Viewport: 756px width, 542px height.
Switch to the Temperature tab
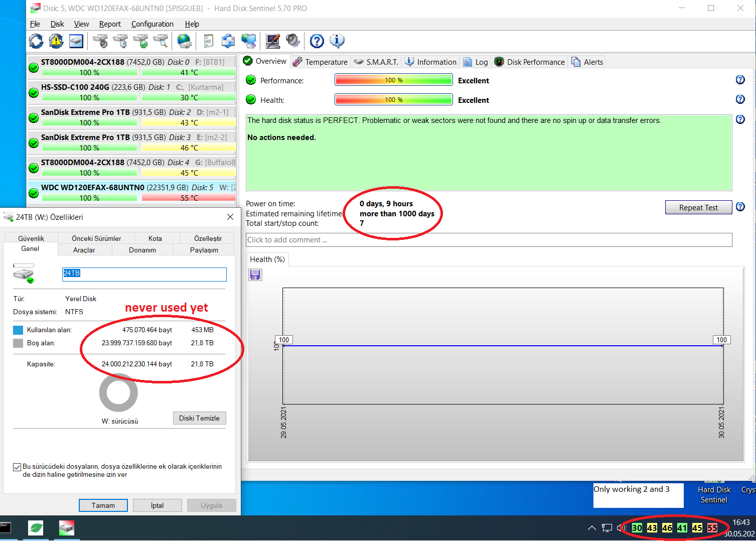(x=320, y=62)
